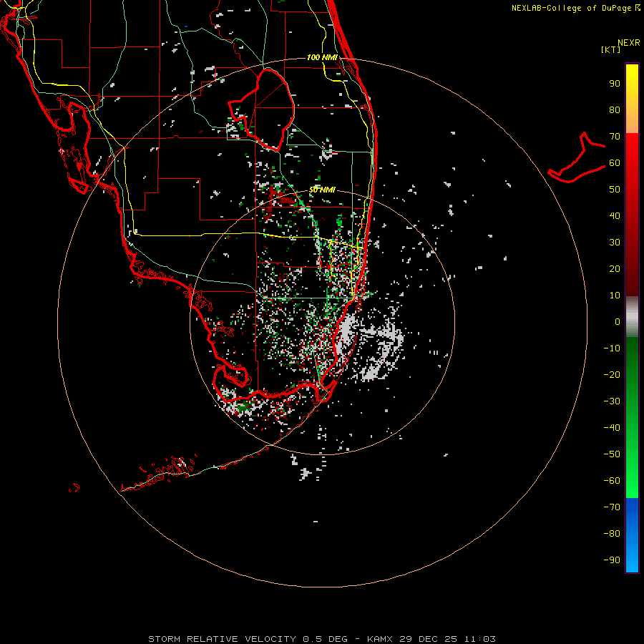
Task: Click the '29 DEC 25 11:03' timestamp
Action: [447, 639]
